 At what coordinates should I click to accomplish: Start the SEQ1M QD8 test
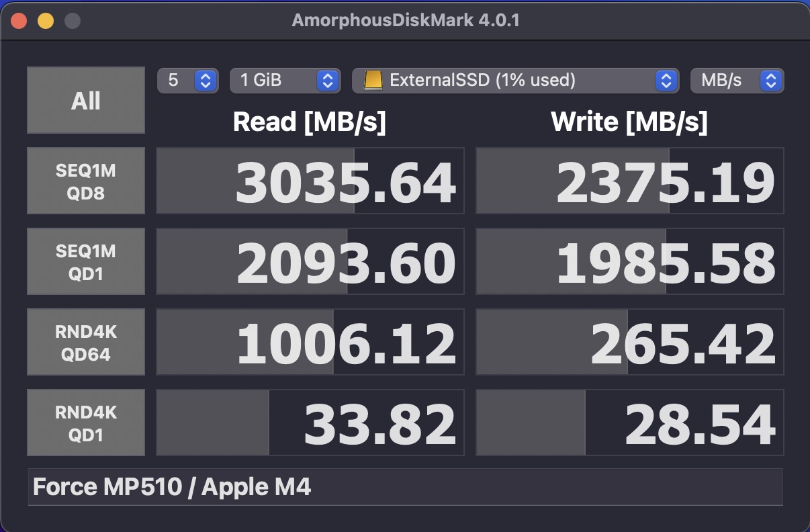pyautogui.click(x=86, y=181)
